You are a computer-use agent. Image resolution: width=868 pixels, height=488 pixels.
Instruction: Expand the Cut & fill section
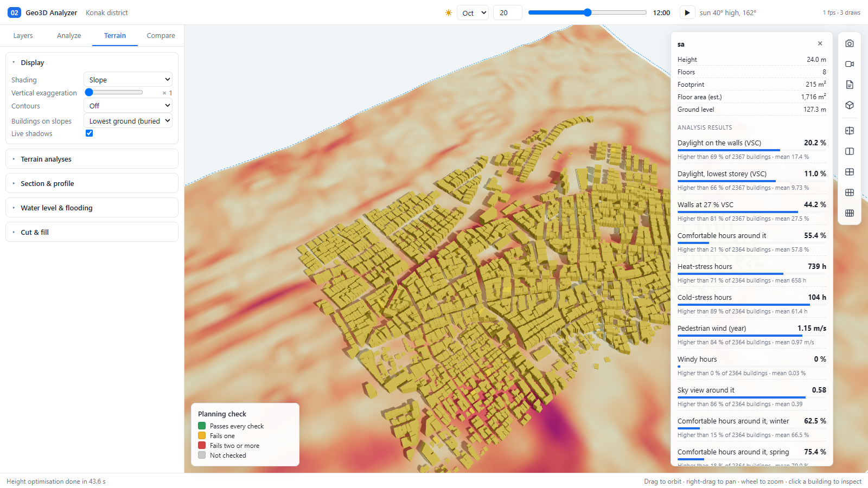pos(92,232)
